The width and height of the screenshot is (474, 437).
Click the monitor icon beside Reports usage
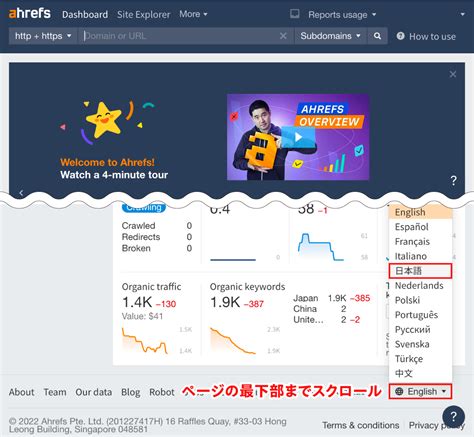tap(295, 14)
